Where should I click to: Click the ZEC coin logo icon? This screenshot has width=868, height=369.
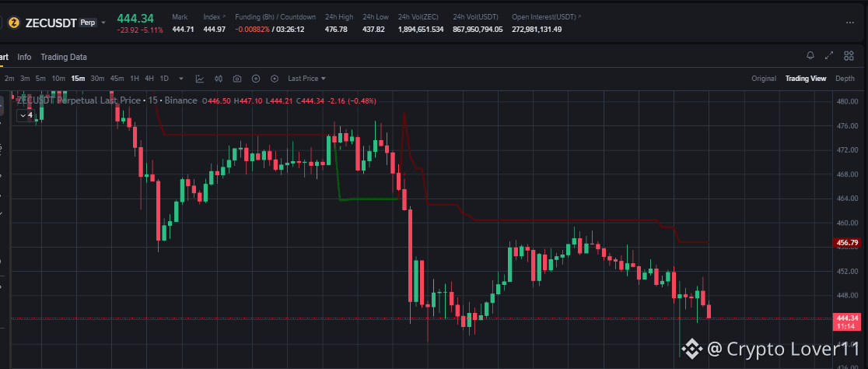14,23
